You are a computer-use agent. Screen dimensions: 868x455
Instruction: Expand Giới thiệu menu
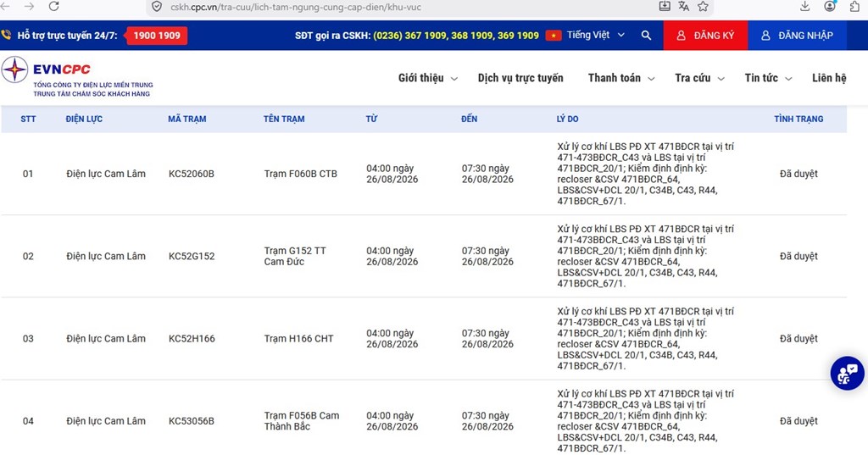428,78
